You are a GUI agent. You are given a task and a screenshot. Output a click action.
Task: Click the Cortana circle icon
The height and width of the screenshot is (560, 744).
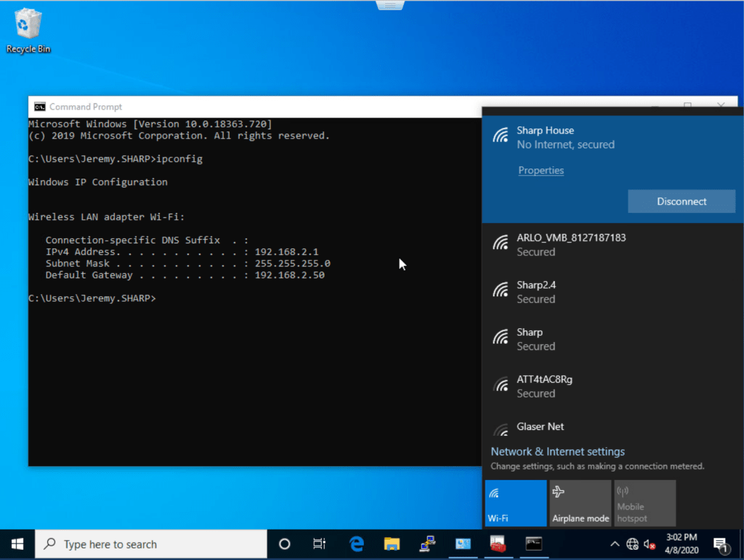(285, 544)
